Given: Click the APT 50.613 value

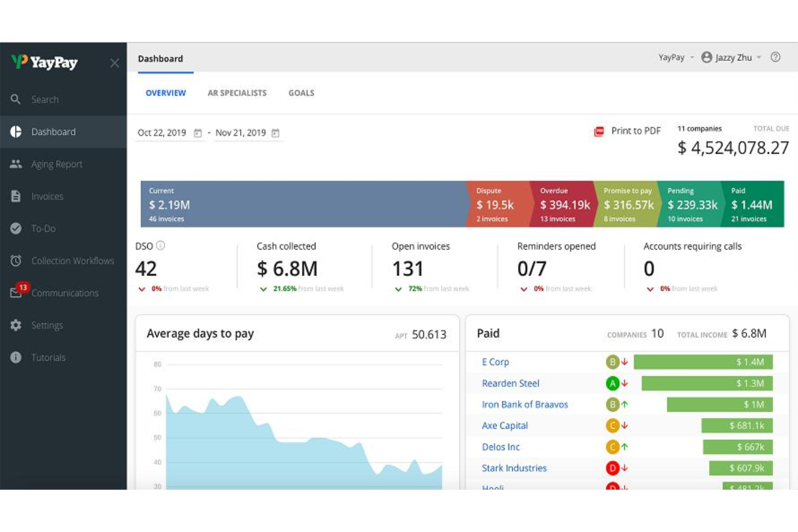Looking at the screenshot, I should coord(429,335).
